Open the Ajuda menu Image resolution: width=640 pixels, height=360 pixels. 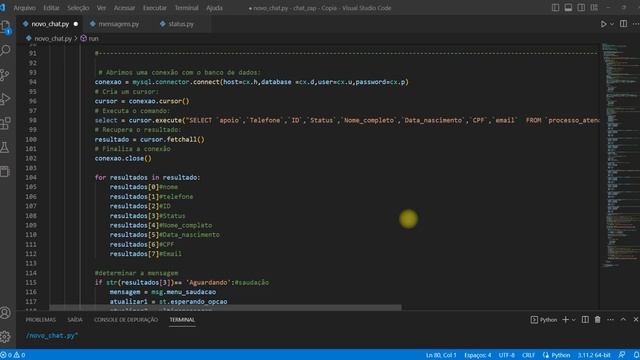(214, 8)
